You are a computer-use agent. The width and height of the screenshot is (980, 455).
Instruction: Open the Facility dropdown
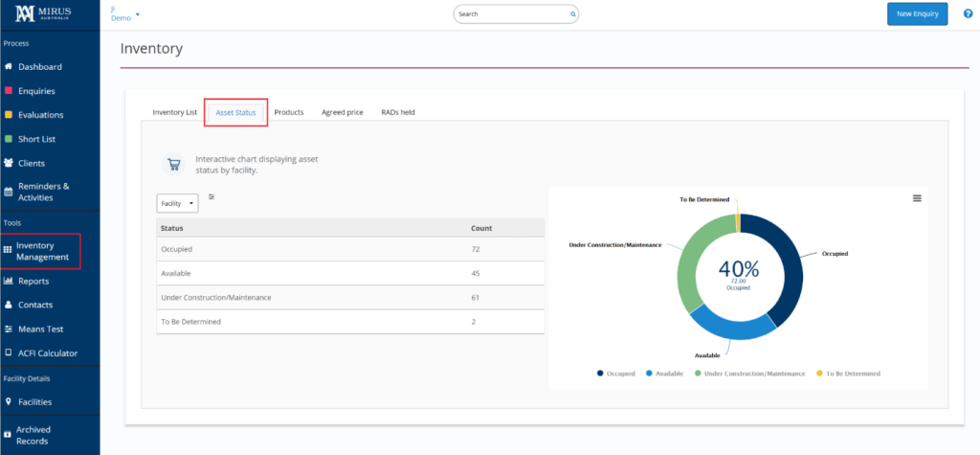click(177, 203)
